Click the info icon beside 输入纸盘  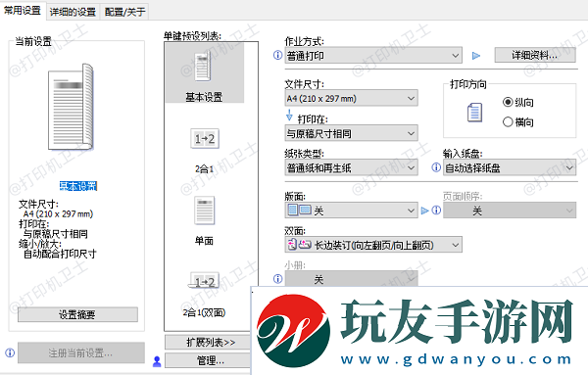[436, 167]
